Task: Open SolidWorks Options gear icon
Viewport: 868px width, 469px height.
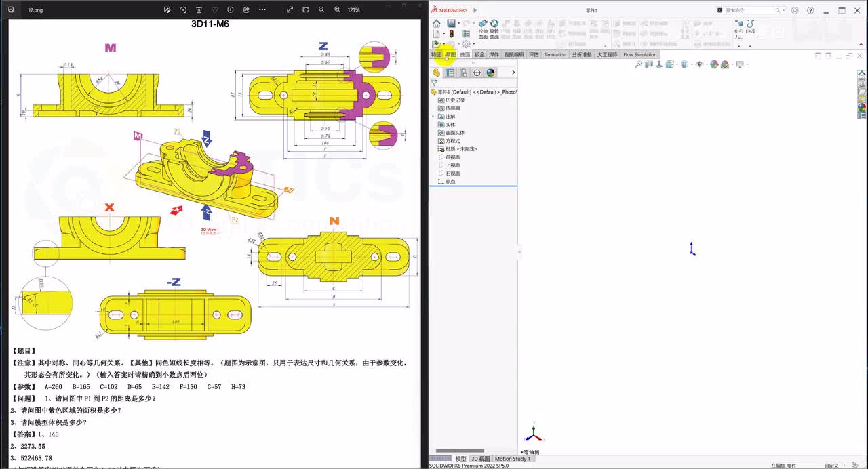Action: 466,43
